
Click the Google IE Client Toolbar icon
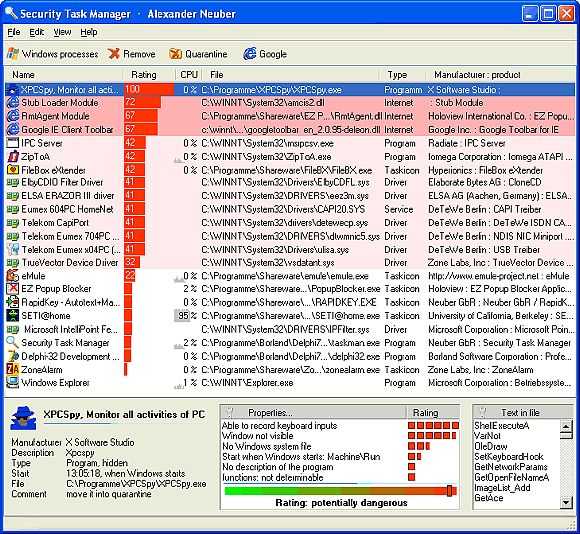[x=13, y=129]
